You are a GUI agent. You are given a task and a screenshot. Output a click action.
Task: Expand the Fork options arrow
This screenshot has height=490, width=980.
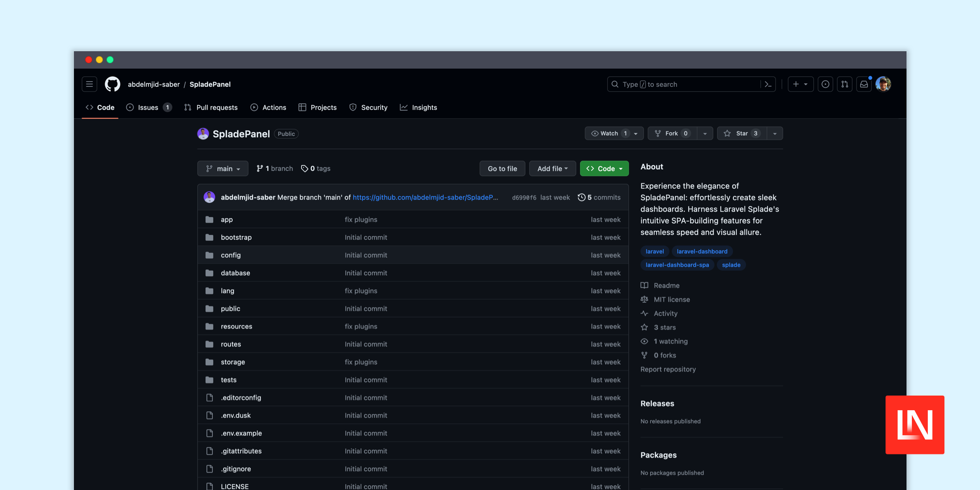pyautogui.click(x=705, y=134)
